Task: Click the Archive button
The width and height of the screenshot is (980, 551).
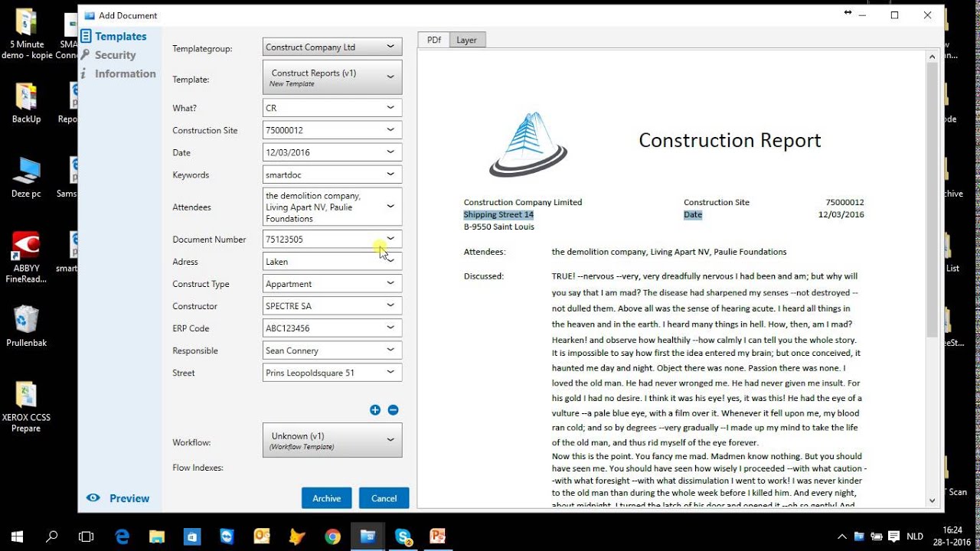Action: 326,498
